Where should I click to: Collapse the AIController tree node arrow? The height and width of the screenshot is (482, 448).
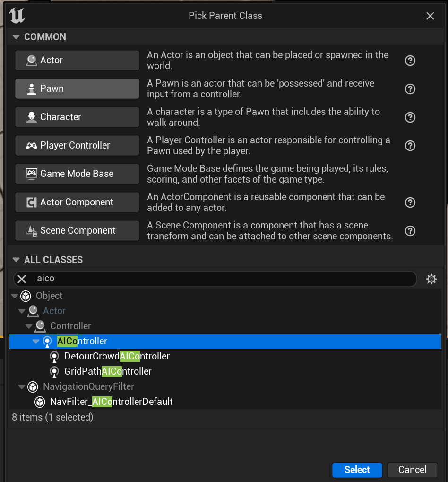pos(36,342)
